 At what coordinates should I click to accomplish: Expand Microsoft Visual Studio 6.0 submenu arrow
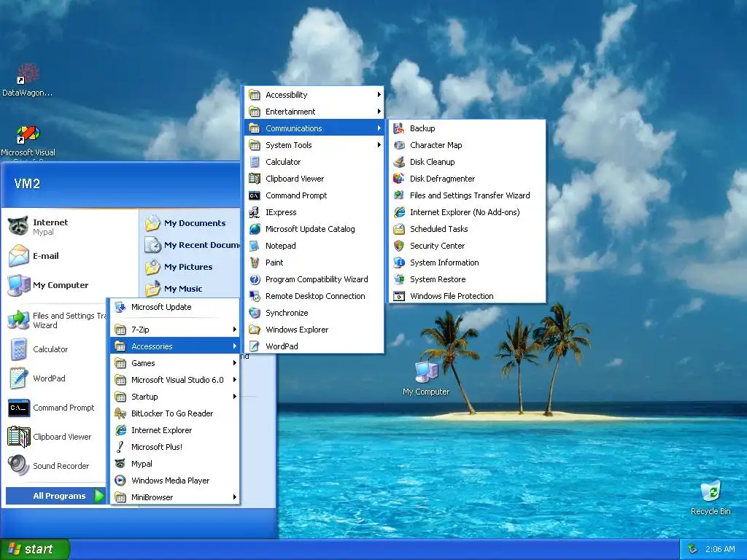[x=234, y=379]
